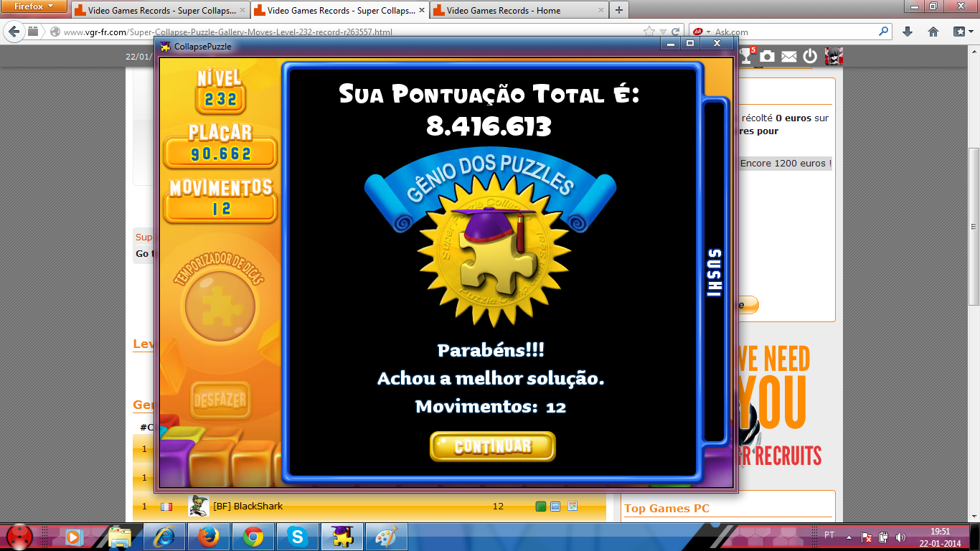Click the user avatar in site header
The height and width of the screenshot is (551, 980).
click(833, 56)
